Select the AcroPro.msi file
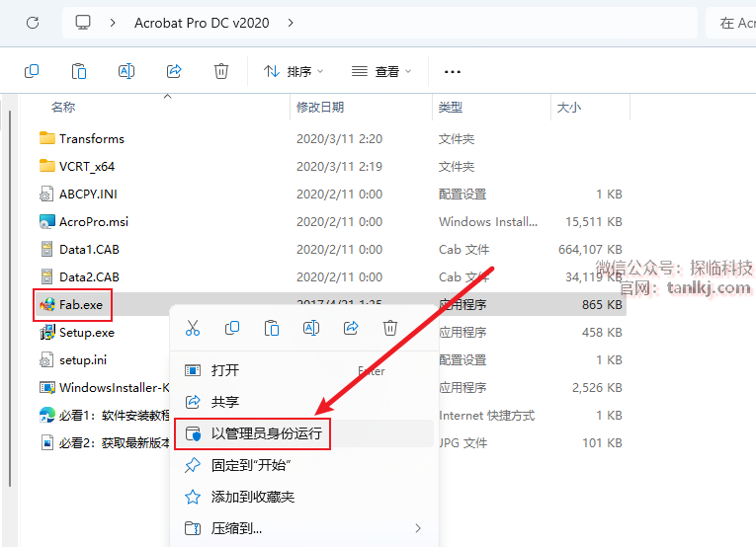 pyautogui.click(x=94, y=222)
